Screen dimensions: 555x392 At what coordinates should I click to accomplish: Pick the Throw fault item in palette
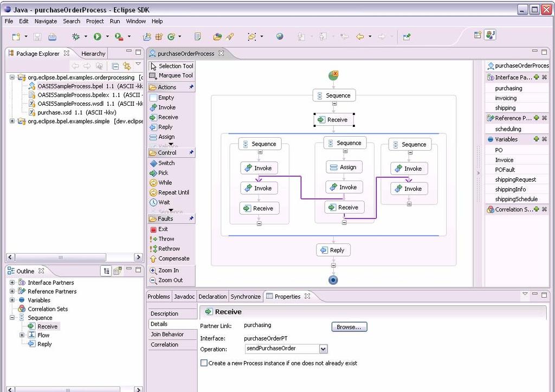point(162,239)
